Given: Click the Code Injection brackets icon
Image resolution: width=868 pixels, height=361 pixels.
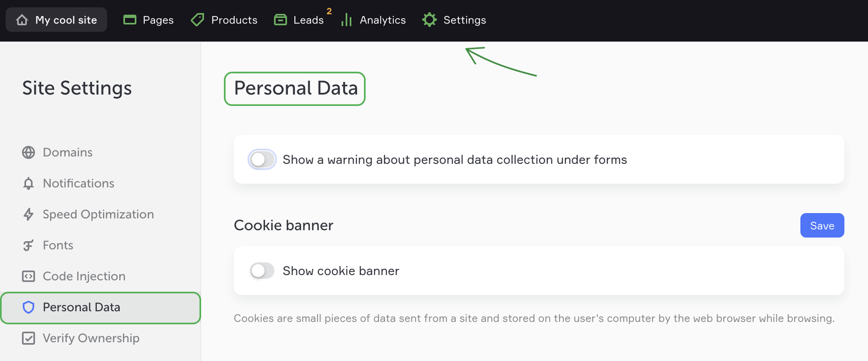Looking at the screenshot, I should pyautogui.click(x=28, y=276).
